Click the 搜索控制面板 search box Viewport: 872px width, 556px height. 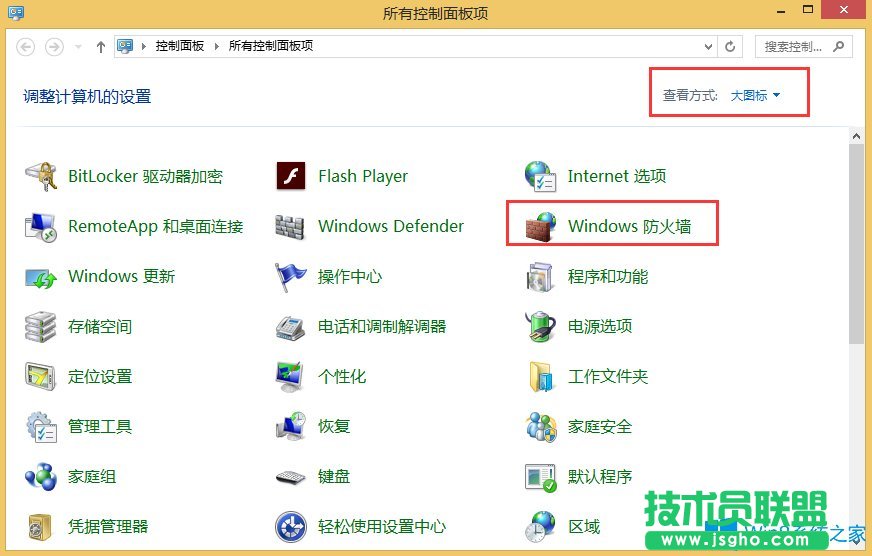tap(803, 47)
